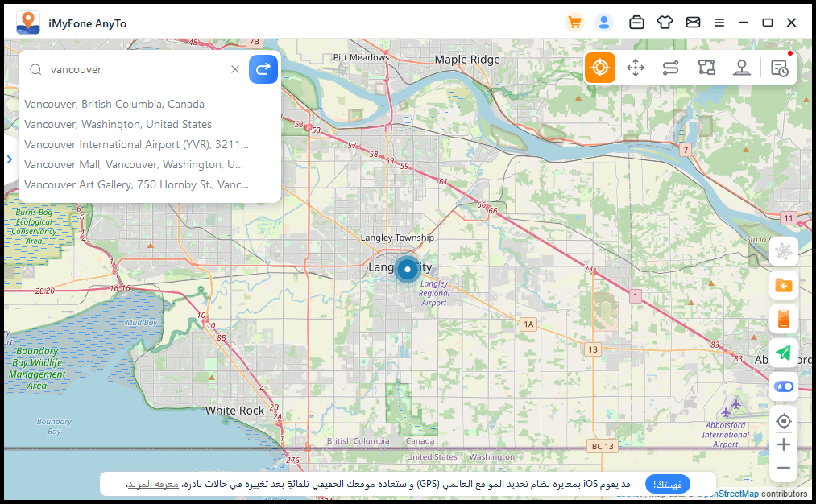
Task: Open the feedback mail icon
Action: [693, 23]
